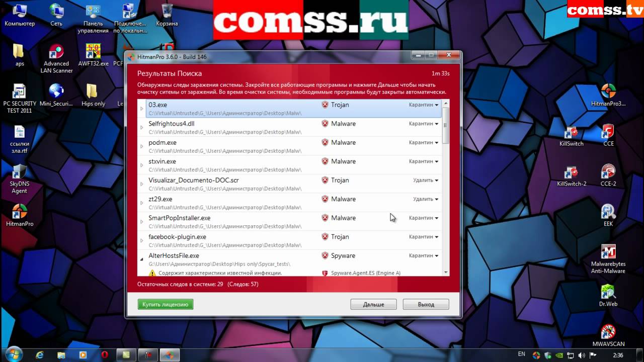
Task: Select the podm.exe file name
Action: click(x=163, y=142)
